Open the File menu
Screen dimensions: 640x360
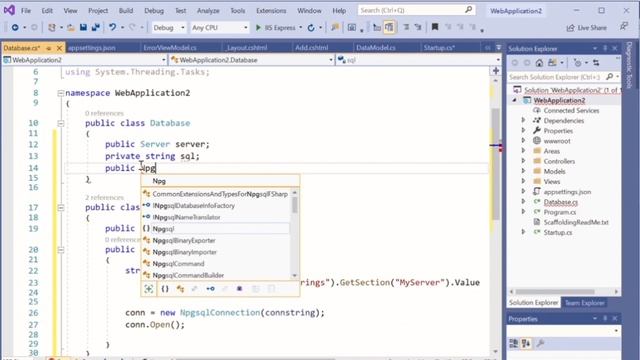(26, 11)
